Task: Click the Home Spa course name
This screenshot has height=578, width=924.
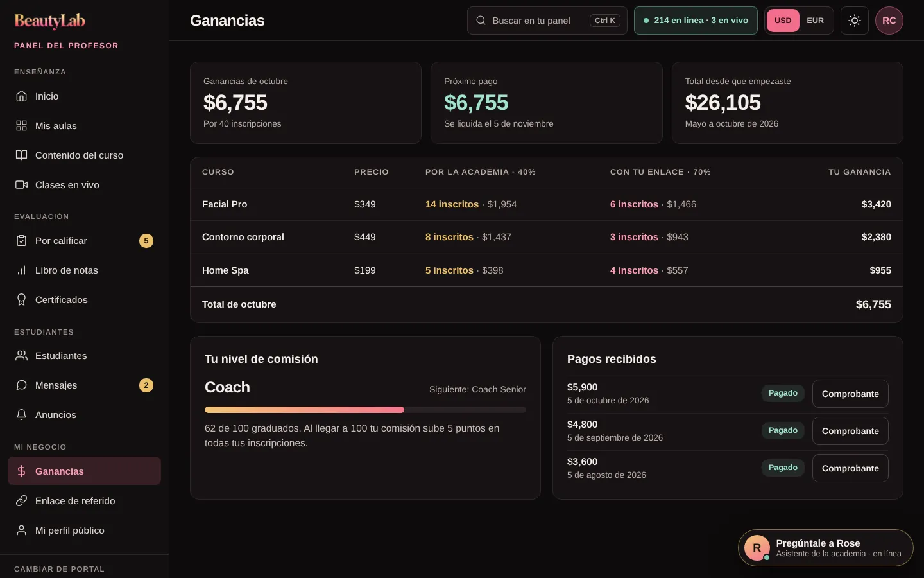Action: pos(225,270)
